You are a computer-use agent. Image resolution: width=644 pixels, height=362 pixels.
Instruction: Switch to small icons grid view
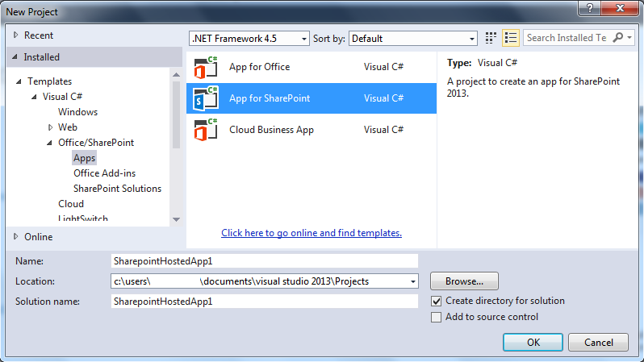[x=492, y=38]
